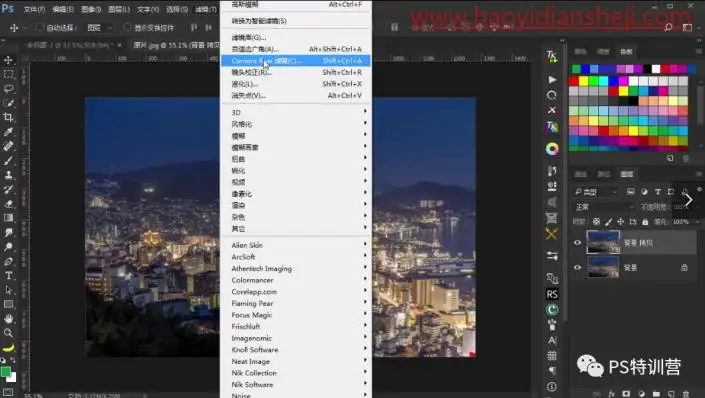The width and height of the screenshot is (705, 398).
Task: Toggle lock position icon
Action: point(620,222)
